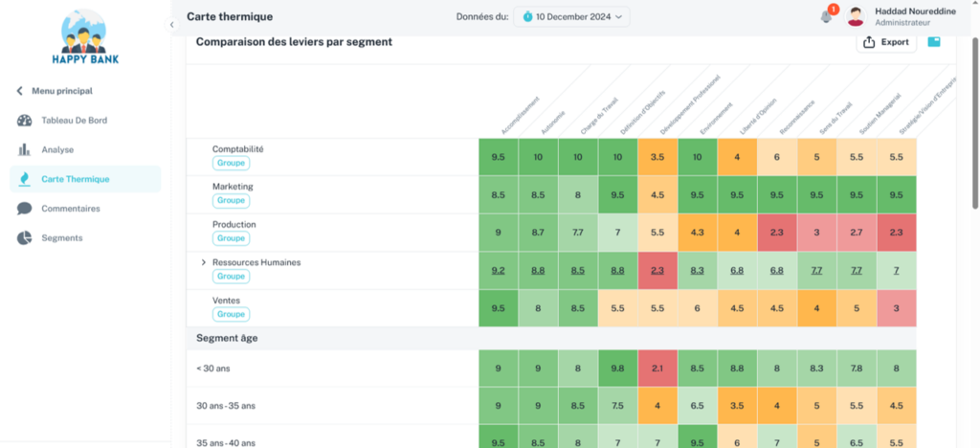Click the Analyse bar chart icon
Screen dimensions: 980x448
pos(24,150)
